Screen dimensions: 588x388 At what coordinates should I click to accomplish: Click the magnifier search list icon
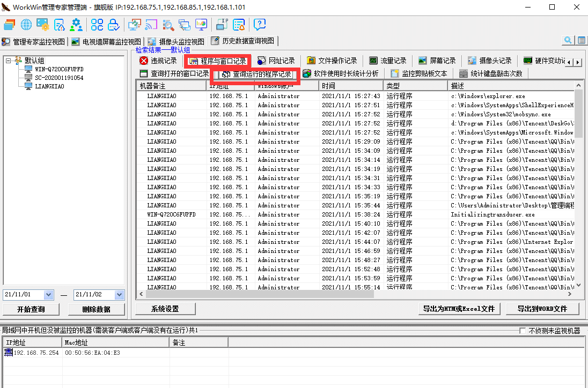click(167, 25)
